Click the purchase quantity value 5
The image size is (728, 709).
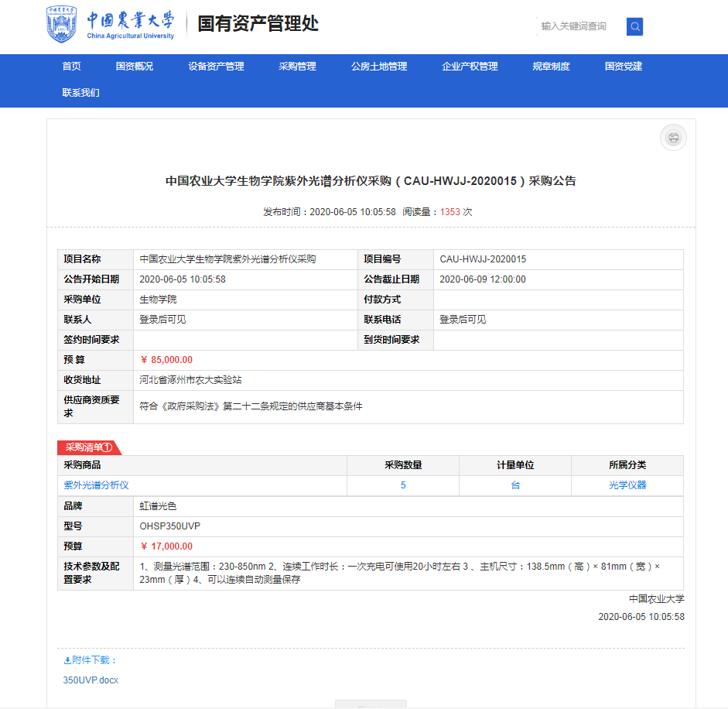[x=403, y=485]
